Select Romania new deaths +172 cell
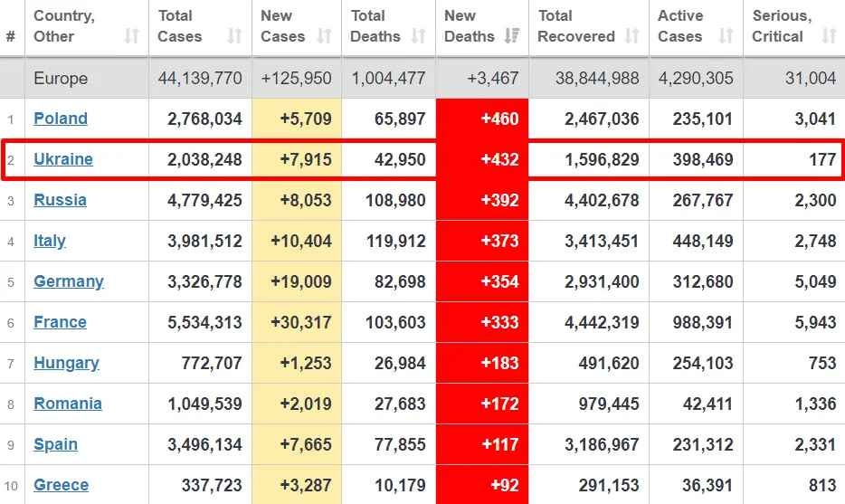845x504 pixels. click(482, 404)
